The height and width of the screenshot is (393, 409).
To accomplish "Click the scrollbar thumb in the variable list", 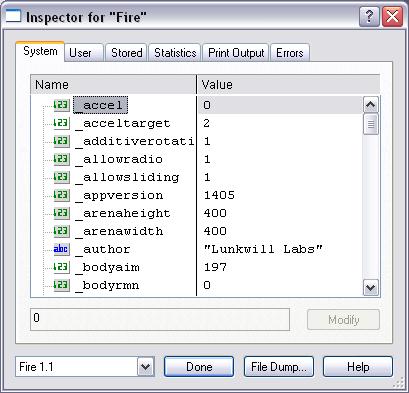I will pos(371,124).
